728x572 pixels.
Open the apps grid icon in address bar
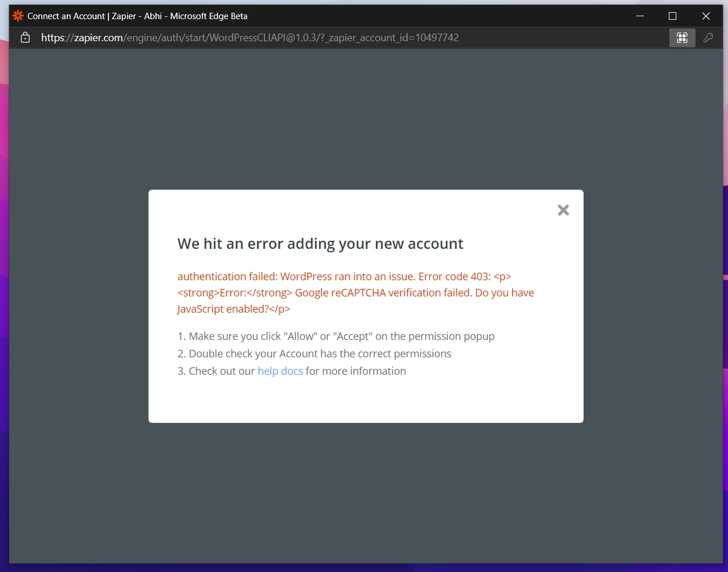(682, 38)
